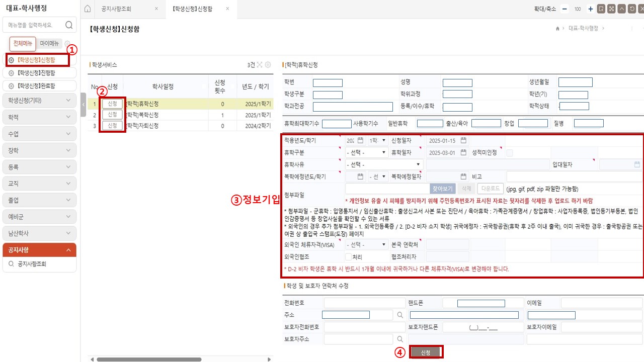The height and width of the screenshot is (362, 644).
Task: Open 【학생신청】완료함 in sidebar
Action: [39, 86]
